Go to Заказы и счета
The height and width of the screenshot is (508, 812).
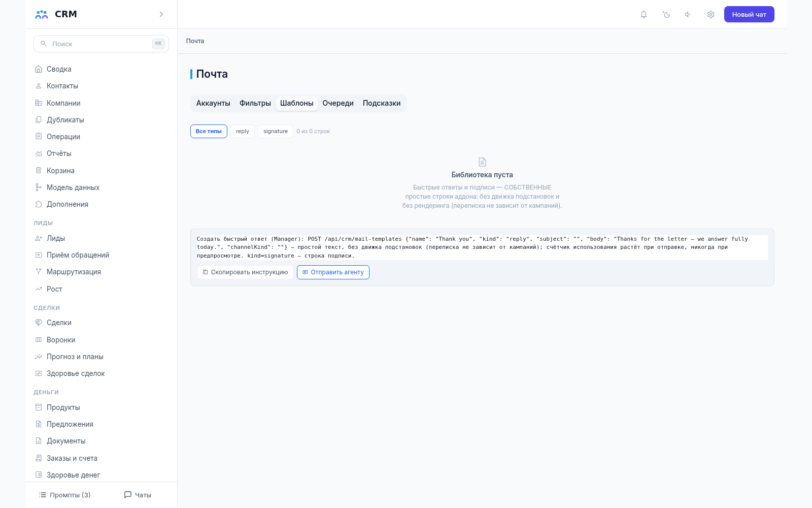101,458
